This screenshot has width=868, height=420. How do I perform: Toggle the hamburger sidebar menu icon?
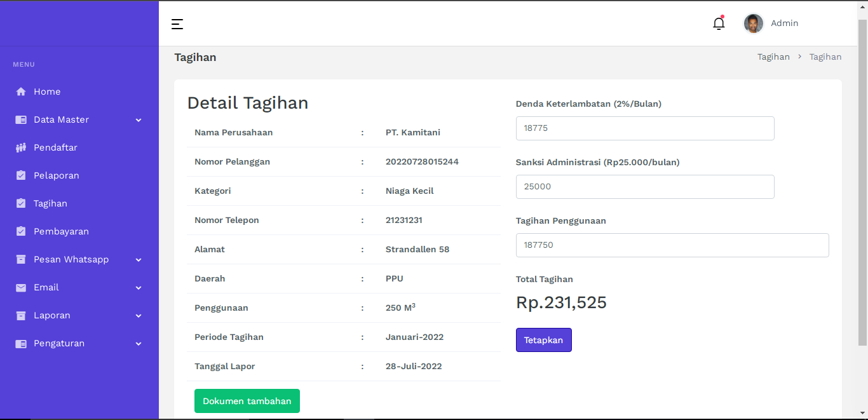pyautogui.click(x=177, y=24)
